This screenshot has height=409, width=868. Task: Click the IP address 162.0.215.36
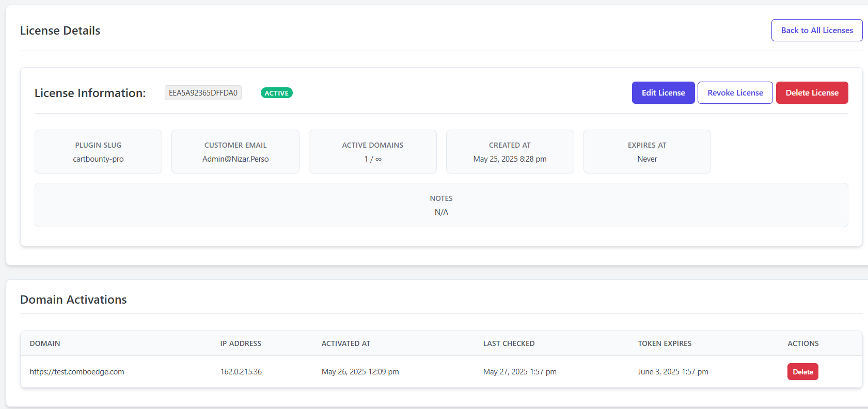coord(241,372)
